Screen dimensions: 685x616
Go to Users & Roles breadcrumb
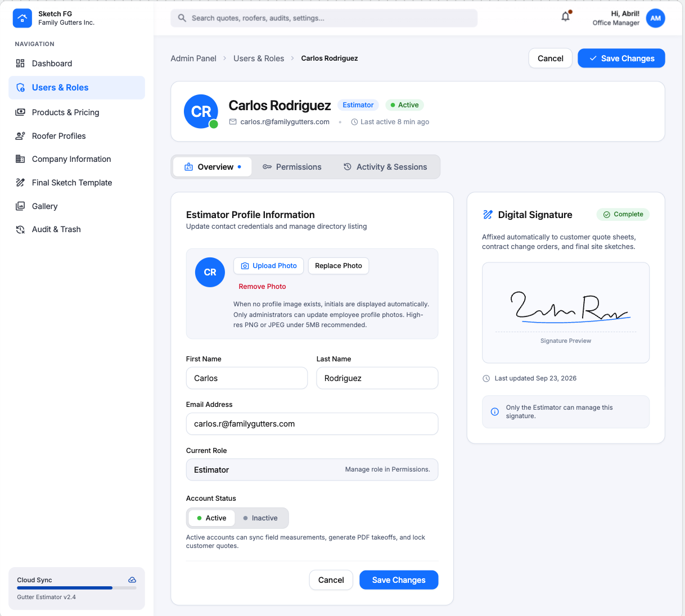(259, 58)
